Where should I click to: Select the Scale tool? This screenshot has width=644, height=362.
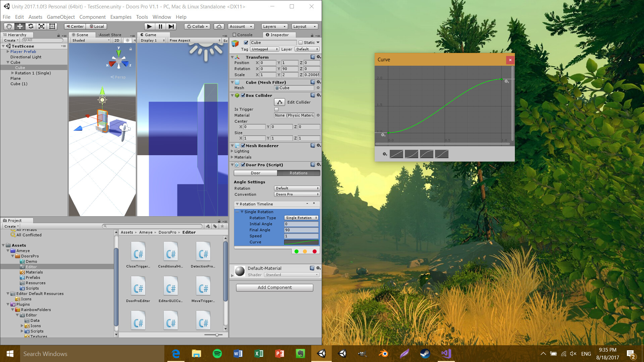tap(42, 26)
